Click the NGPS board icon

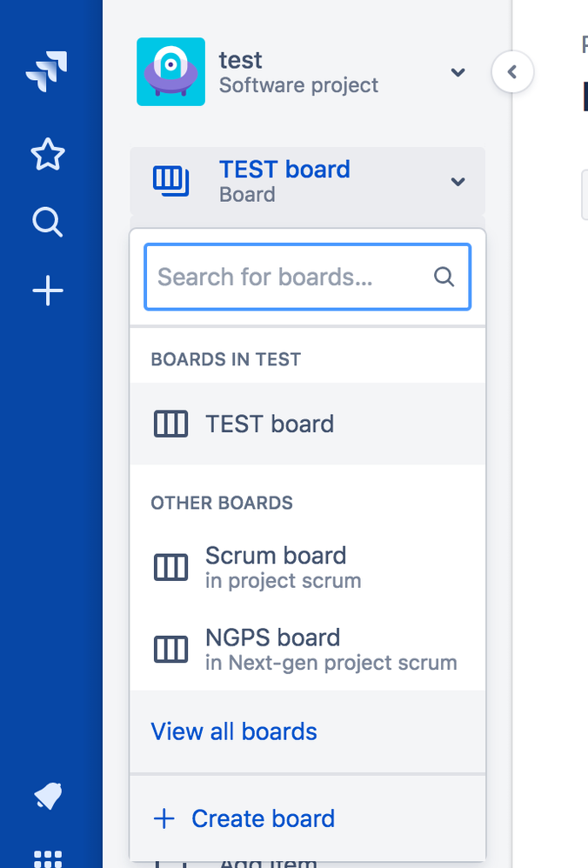(170, 648)
